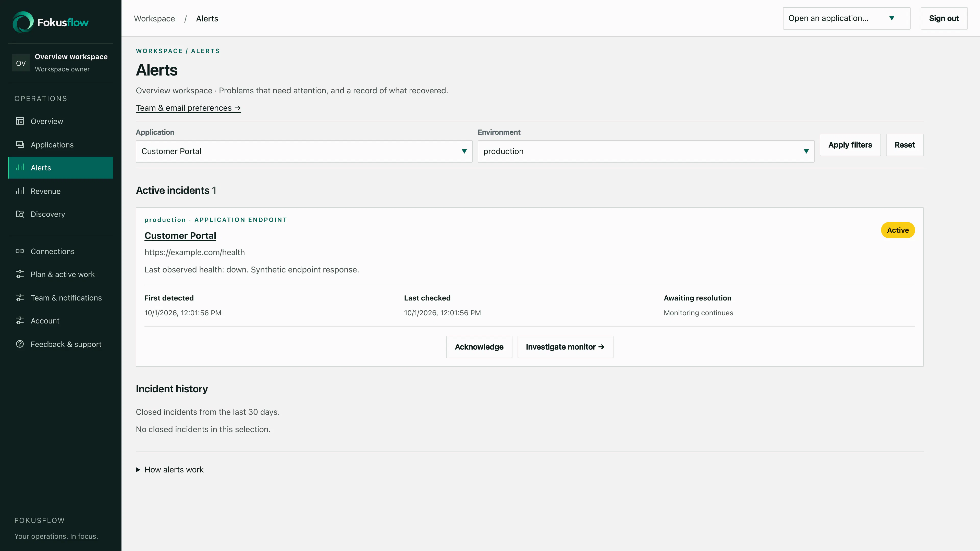Click the https://example.com/health URL text

pyautogui.click(x=195, y=252)
